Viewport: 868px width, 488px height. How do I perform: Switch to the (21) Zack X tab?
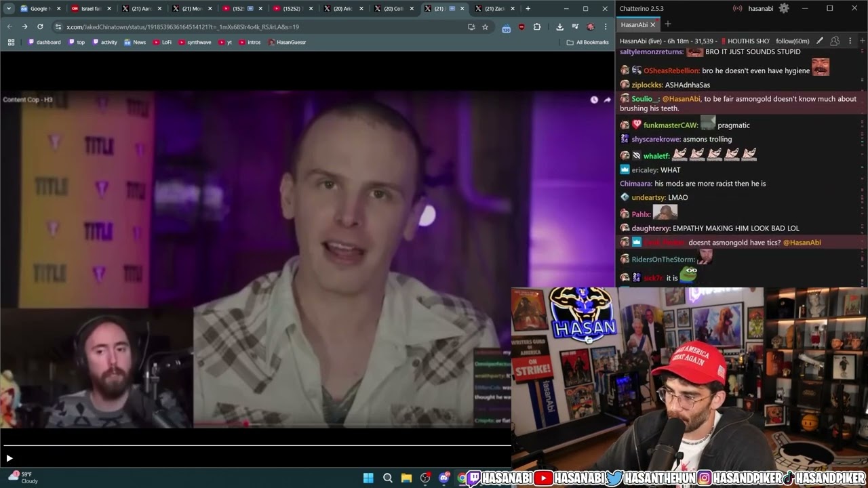pos(494,9)
